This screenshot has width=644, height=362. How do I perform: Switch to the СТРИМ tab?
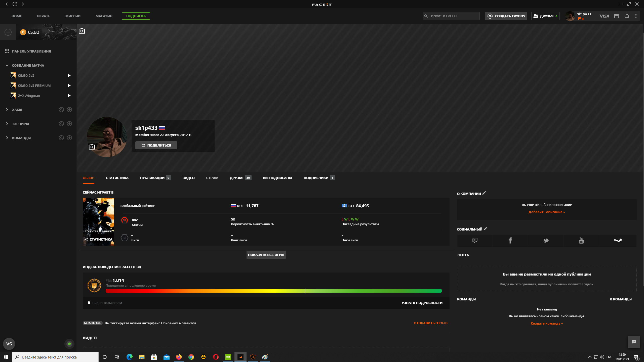212,178
